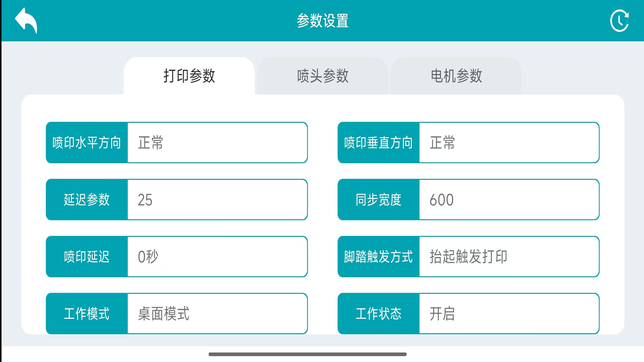The height and width of the screenshot is (362, 644).
Task: Toggle the 工作状态 开启 setting
Action: pyautogui.click(x=509, y=314)
